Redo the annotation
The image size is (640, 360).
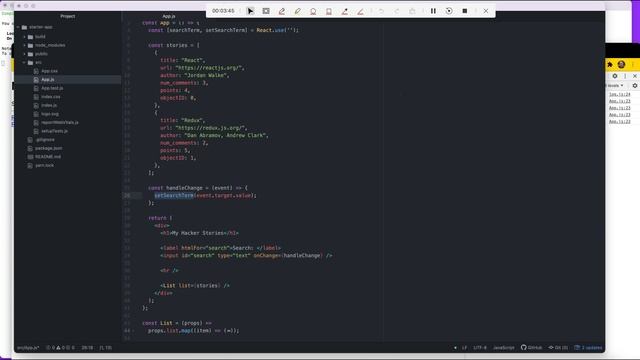[397, 11]
